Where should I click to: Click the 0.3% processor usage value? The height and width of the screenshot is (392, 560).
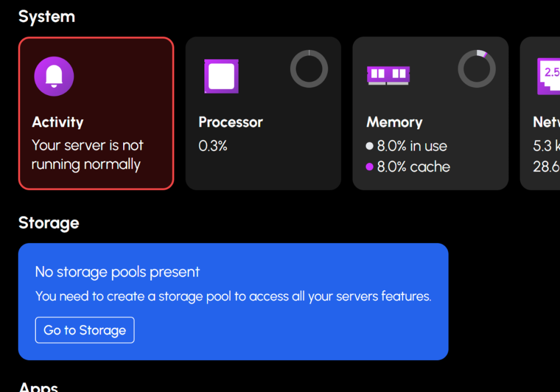pyautogui.click(x=213, y=146)
